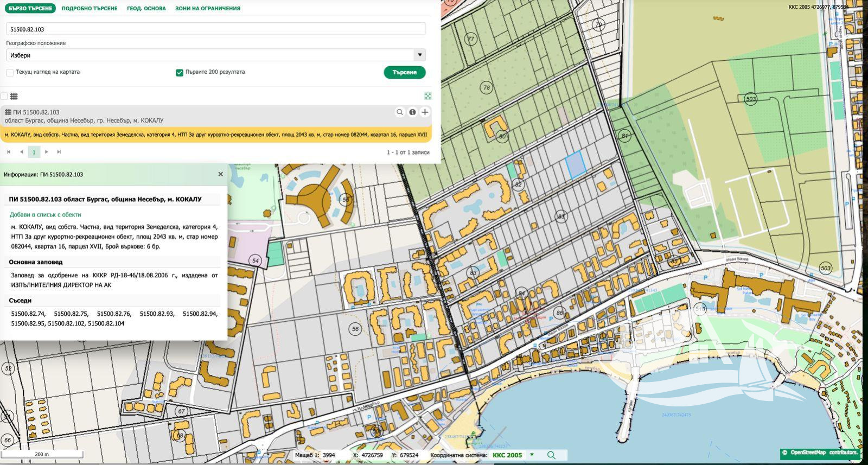
Task: Click the Съседи section header
Action: tap(20, 300)
